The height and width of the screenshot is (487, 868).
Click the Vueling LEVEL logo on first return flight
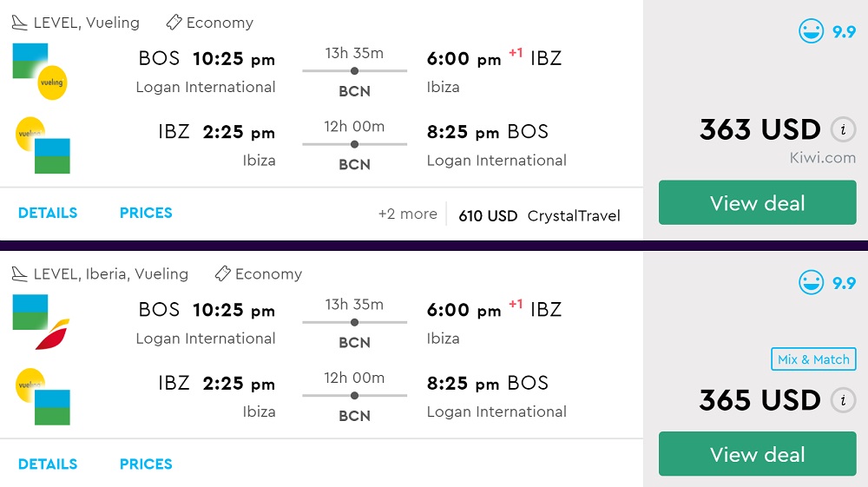[43, 145]
